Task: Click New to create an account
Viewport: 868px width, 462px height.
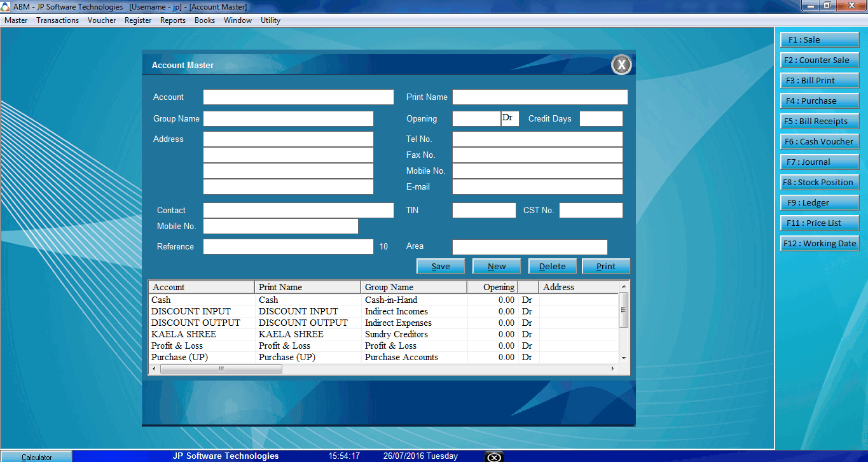Action: 497,266
